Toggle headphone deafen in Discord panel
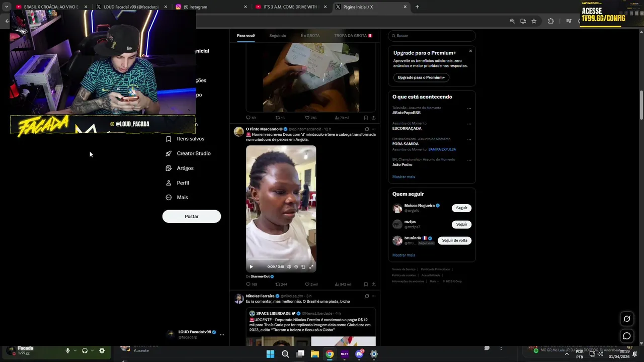644x362 pixels. click(85, 350)
